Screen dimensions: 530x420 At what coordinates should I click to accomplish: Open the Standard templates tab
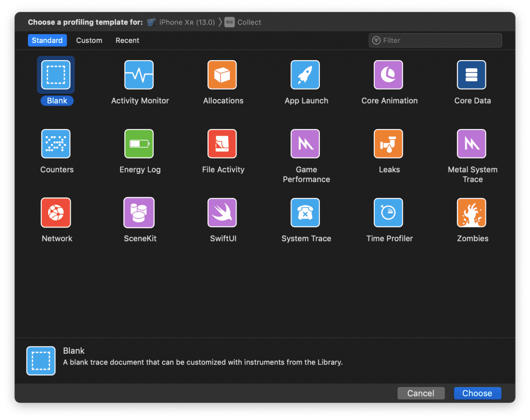[x=47, y=40]
